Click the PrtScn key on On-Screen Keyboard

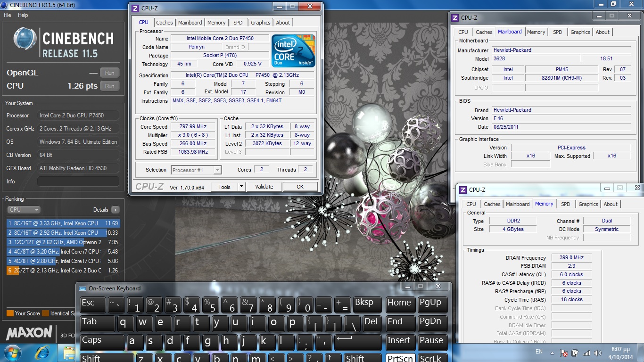(x=400, y=358)
